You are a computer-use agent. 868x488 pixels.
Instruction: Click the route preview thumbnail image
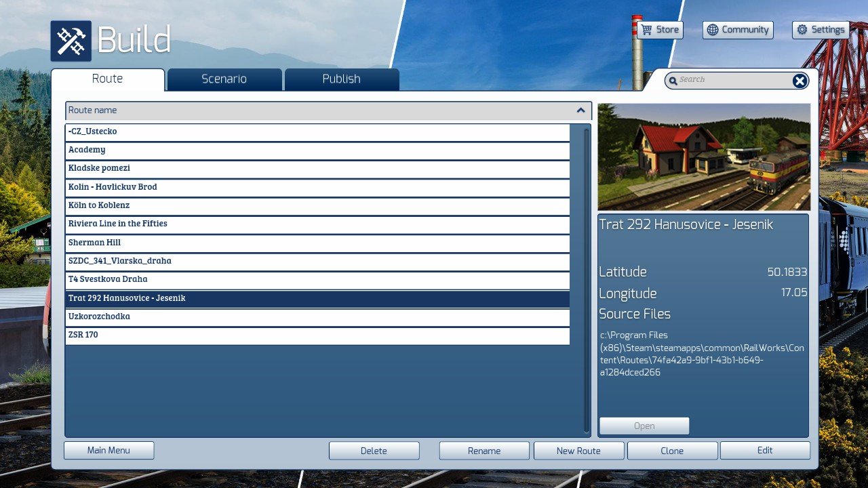tap(703, 157)
